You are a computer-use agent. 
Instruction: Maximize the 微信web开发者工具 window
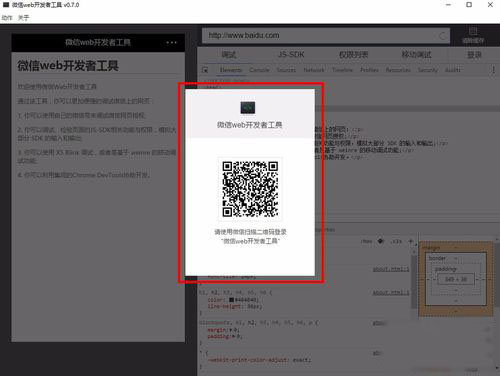click(x=469, y=5)
